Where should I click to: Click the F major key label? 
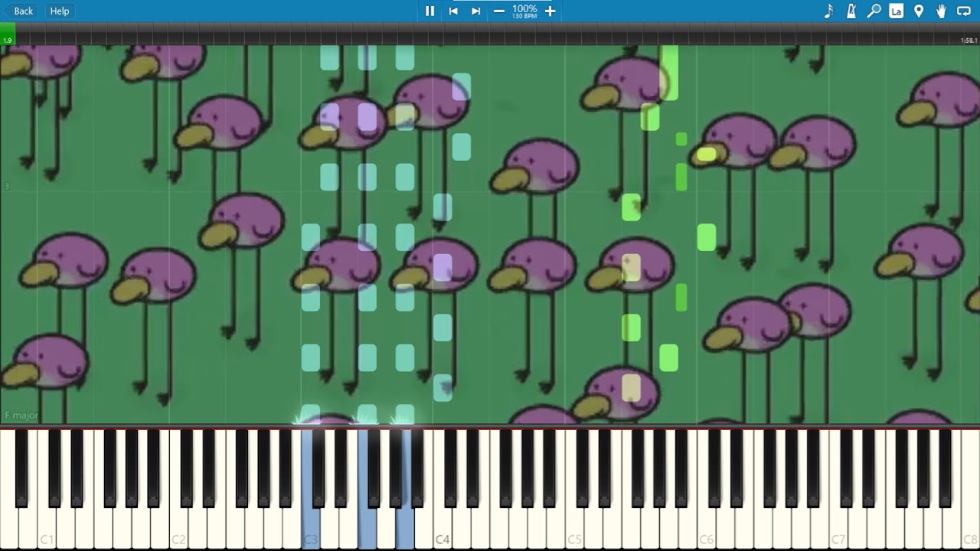[21, 416]
